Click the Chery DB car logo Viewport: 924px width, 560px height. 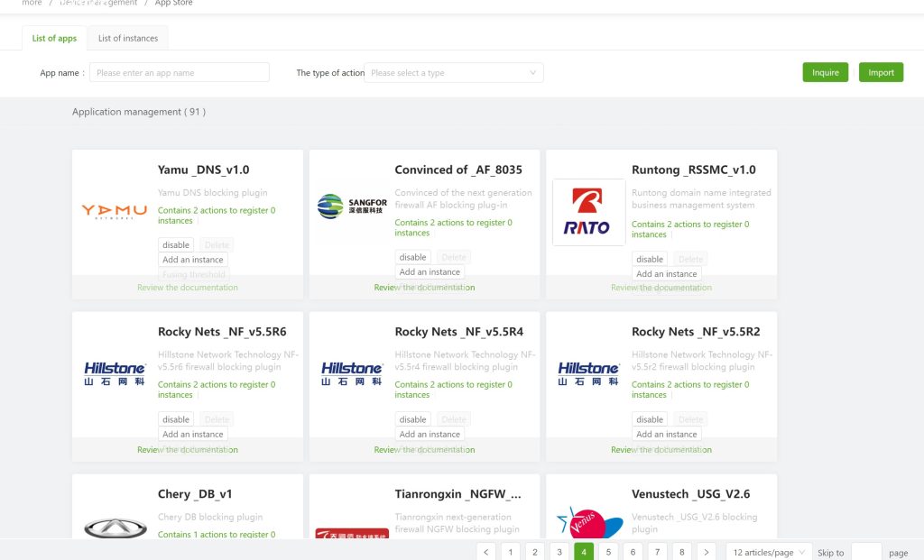[115, 528]
